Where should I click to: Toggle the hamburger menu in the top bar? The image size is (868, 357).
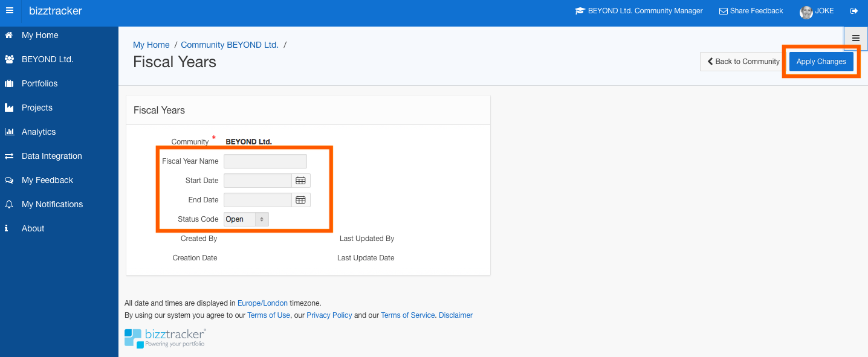[x=9, y=11]
